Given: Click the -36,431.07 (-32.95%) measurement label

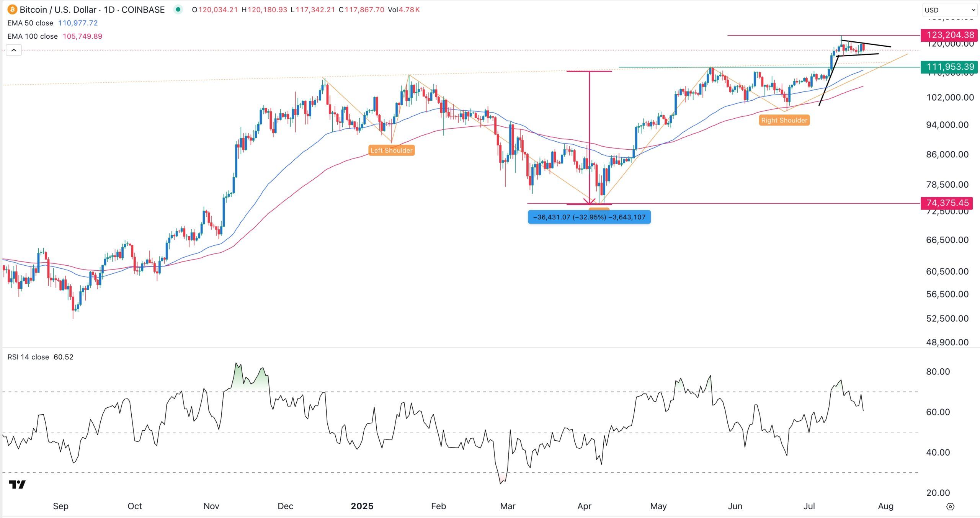Looking at the screenshot, I should (x=589, y=217).
